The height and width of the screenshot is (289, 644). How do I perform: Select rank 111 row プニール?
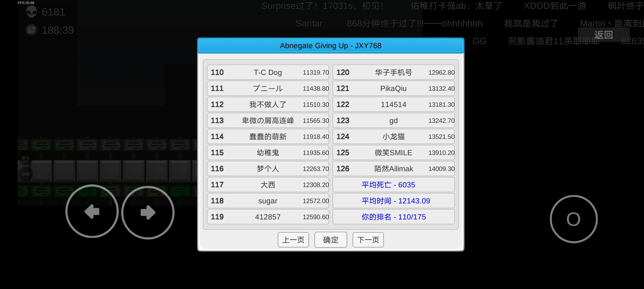(x=268, y=88)
